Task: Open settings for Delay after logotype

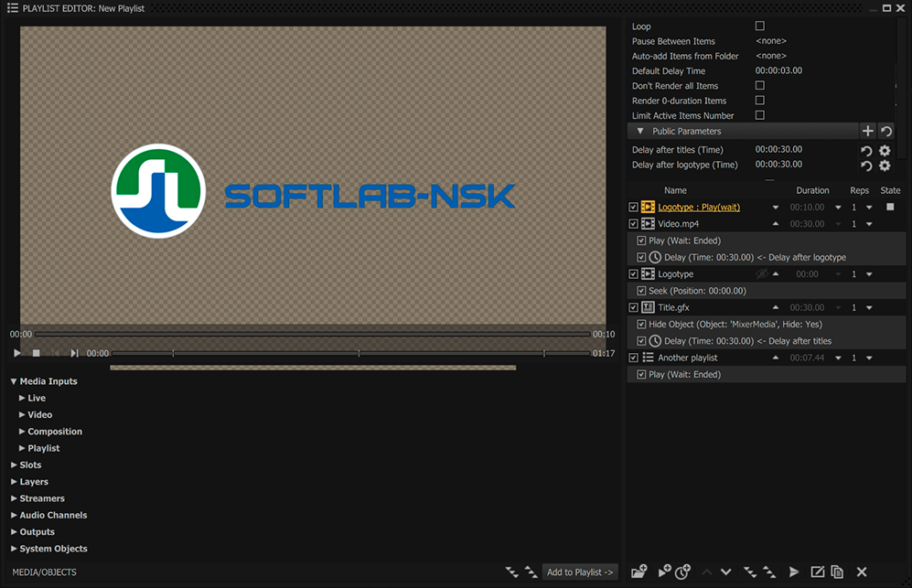Action: 885,166
